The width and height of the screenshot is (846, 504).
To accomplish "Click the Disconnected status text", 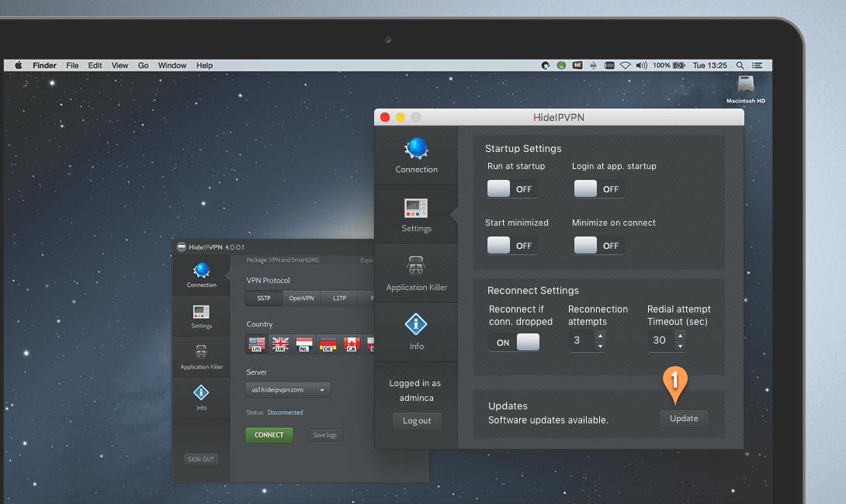I will click(285, 413).
